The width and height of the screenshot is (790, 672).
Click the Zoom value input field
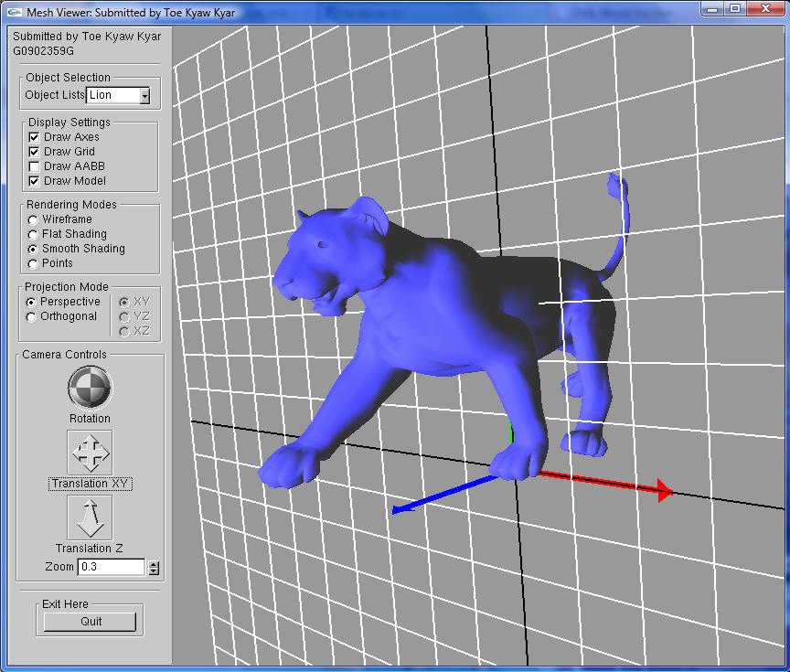(112, 567)
